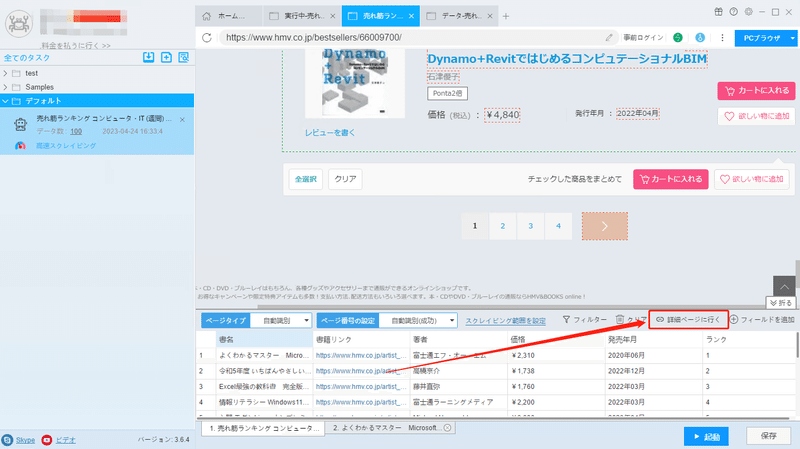Click the ¥2,310 price cell
Image resolution: width=800 pixels, height=449 pixels.
coord(556,355)
